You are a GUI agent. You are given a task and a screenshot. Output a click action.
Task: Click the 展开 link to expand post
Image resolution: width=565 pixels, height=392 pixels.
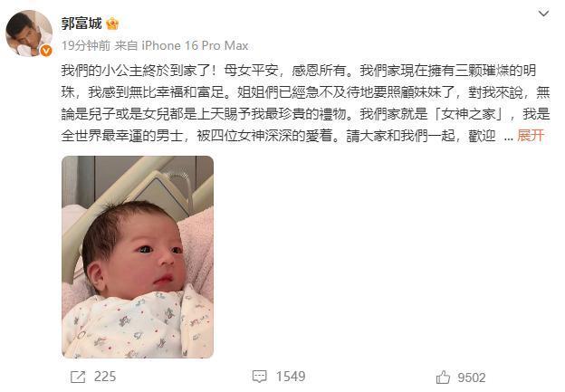pyautogui.click(x=531, y=136)
